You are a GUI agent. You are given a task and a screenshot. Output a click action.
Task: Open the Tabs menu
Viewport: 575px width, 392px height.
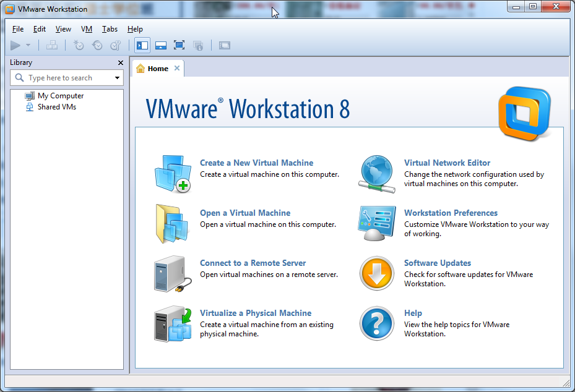[x=110, y=29]
